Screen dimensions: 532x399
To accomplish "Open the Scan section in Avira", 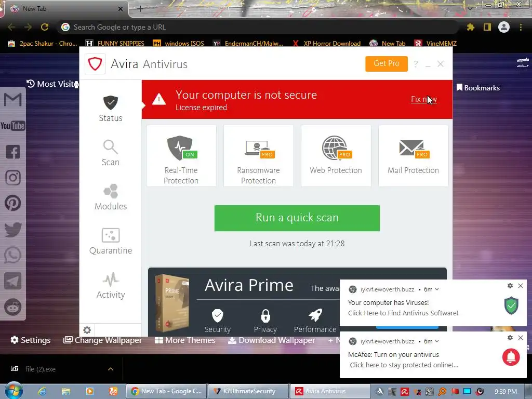I will tap(111, 153).
